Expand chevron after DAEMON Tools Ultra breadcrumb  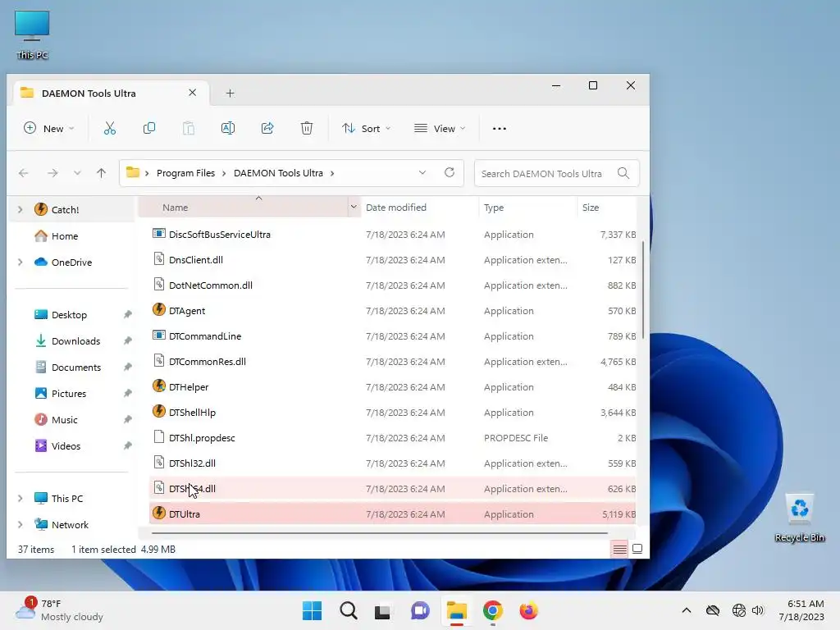(x=333, y=173)
